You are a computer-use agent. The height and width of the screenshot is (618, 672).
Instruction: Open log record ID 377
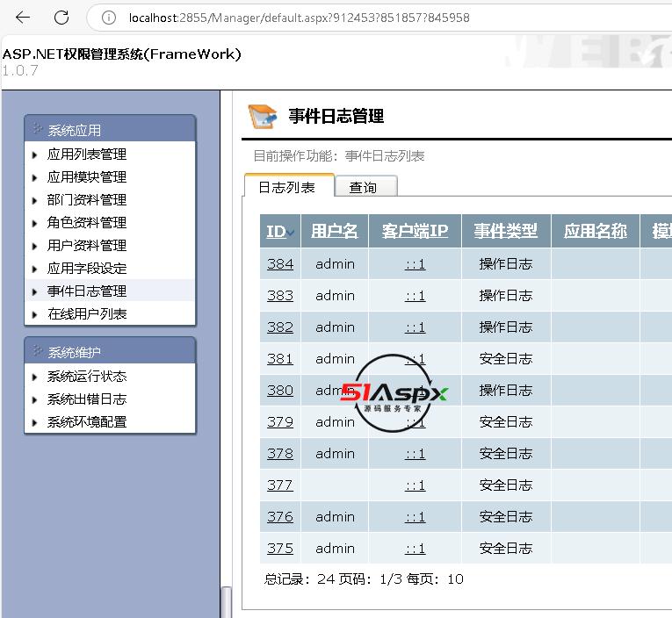click(x=280, y=485)
